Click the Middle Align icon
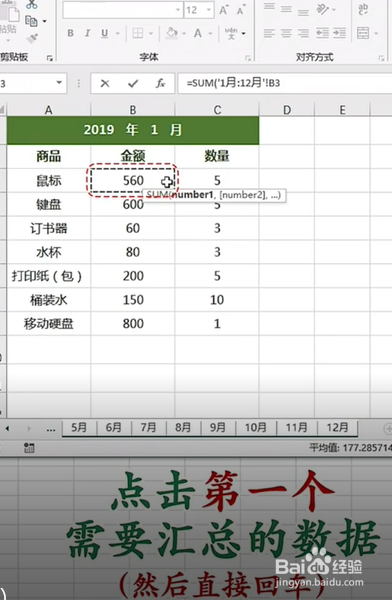Viewport: 392px width, 600px height. click(x=286, y=8)
